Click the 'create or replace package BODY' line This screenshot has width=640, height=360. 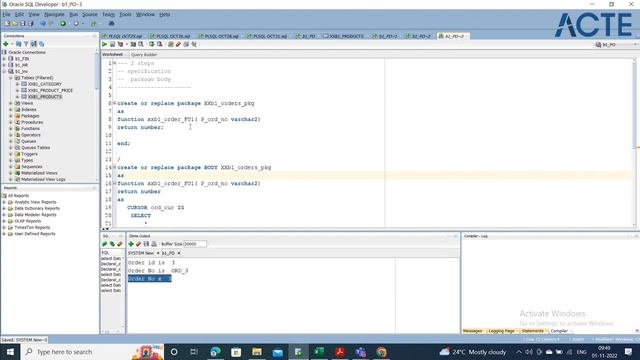point(194,167)
